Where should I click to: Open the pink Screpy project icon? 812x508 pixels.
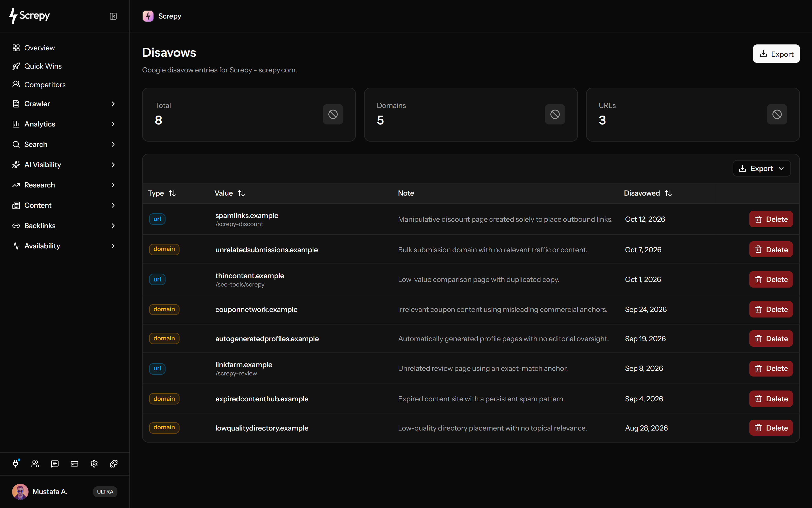pos(148,16)
